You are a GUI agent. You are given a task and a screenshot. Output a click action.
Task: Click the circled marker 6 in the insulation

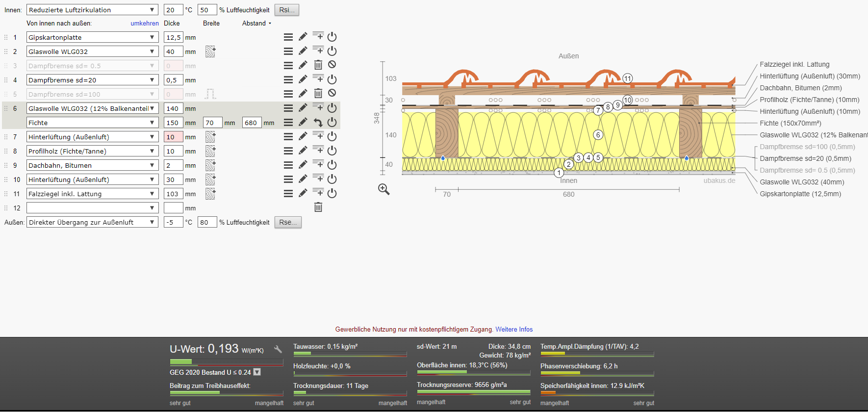click(598, 134)
